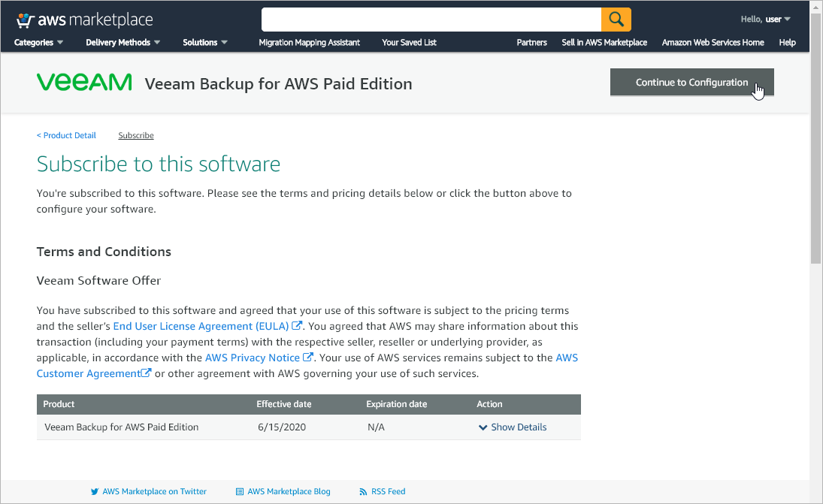823x504 pixels.
Task: Click the page vertical scrollbar thumb
Action: click(x=815, y=139)
